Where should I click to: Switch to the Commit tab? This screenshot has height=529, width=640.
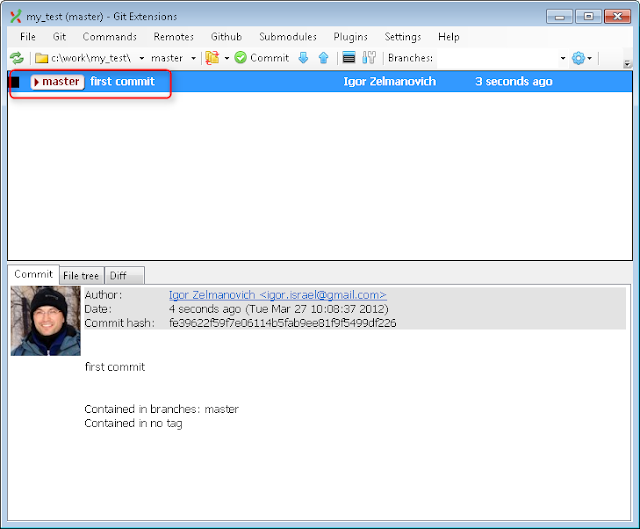33,274
